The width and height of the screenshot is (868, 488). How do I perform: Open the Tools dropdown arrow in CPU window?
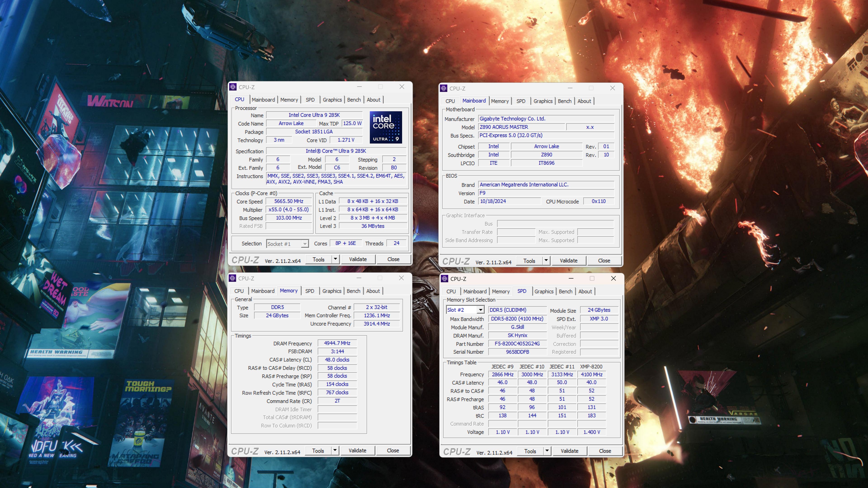click(335, 259)
